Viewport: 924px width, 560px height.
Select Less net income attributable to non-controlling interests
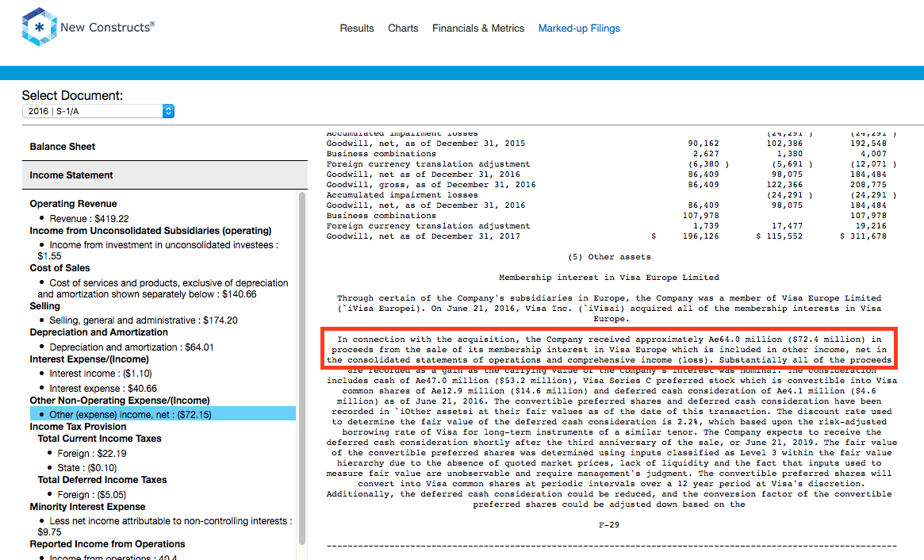[165, 527]
